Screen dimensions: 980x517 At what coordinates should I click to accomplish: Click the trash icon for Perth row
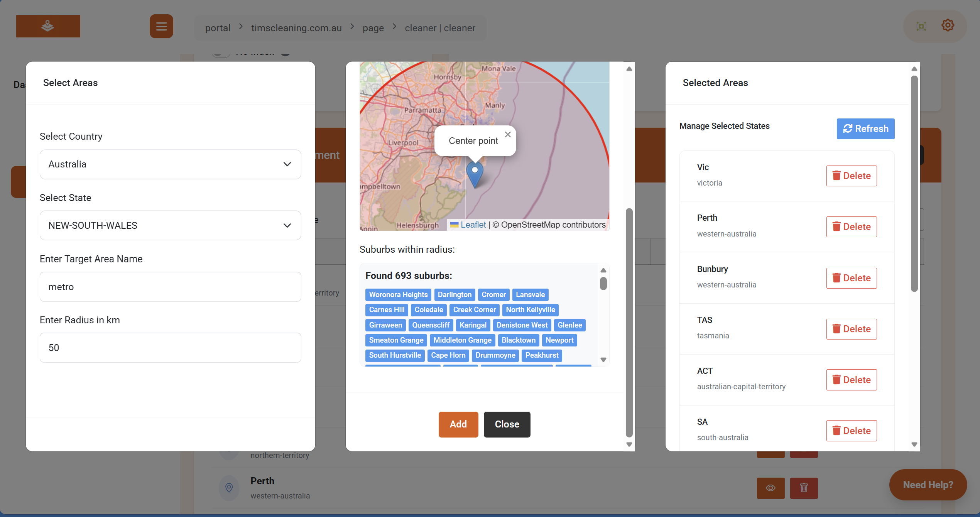[804, 488]
